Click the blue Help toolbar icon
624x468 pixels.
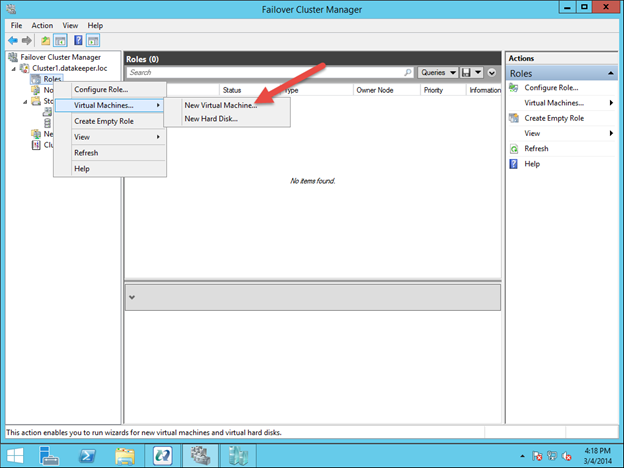77,40
